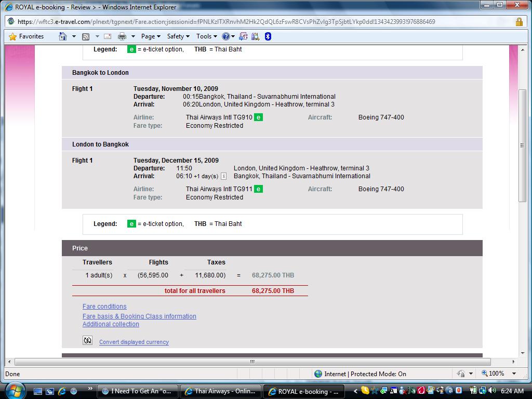Click Switch between windows quick launch icon
The height and width of the screenshot is (399, 532).
click(x=50, y=391)
